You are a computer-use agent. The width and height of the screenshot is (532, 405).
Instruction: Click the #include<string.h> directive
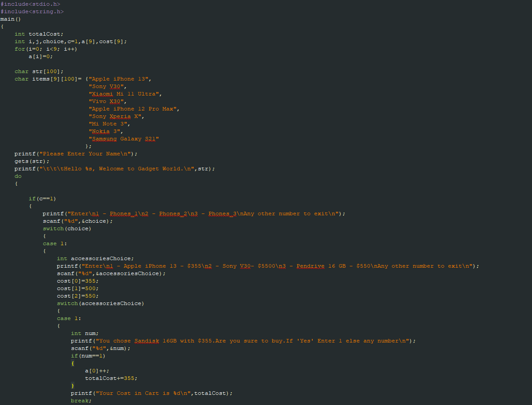pos(31,11)
